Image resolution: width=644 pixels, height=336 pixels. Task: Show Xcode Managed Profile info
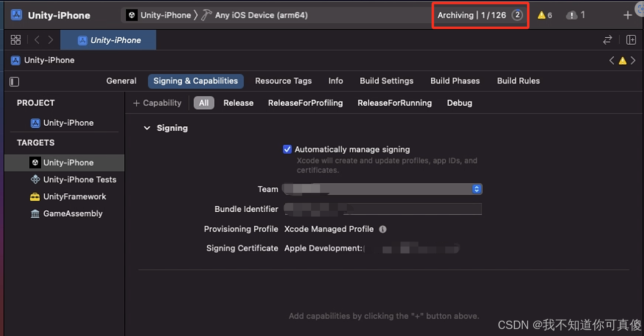tap(383, 229)
